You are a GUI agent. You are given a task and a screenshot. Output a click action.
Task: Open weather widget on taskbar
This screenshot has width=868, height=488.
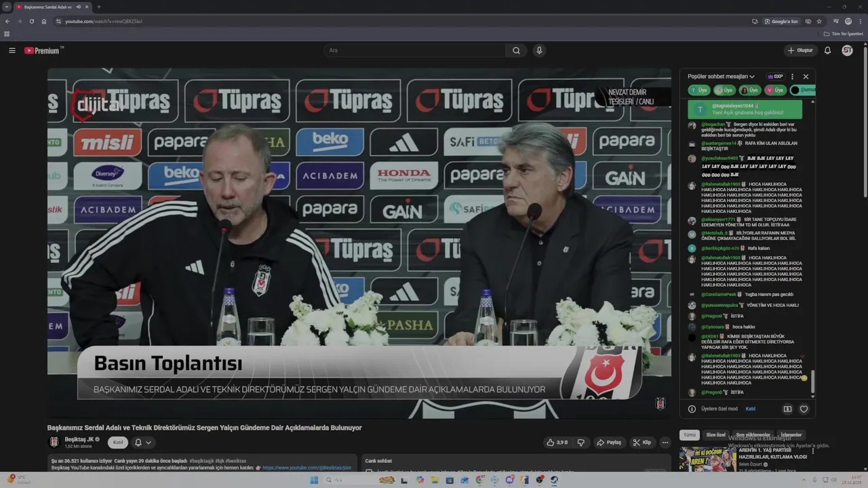pyautogui.click(x=19, y=480)
